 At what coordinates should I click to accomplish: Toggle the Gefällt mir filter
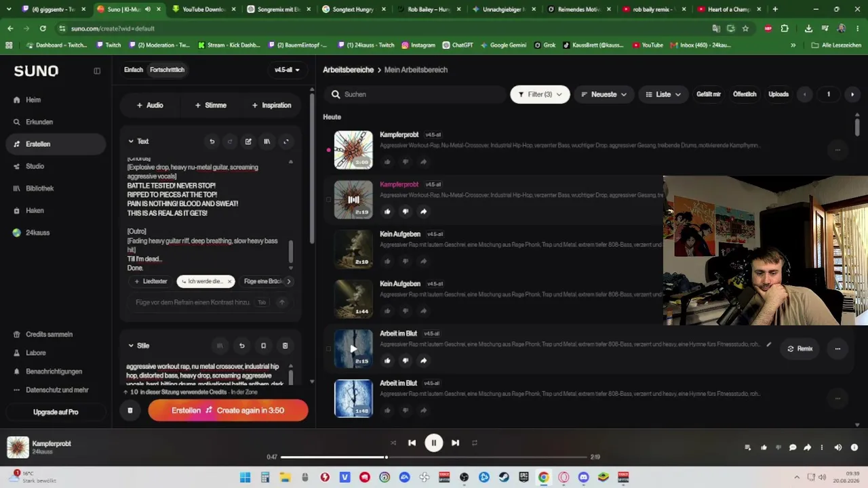point(709,94)
